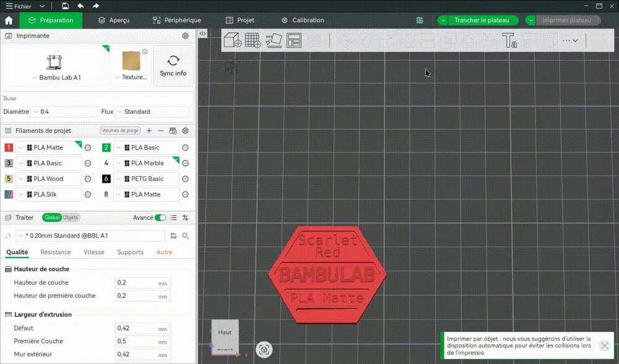Click the reset preset arrows icon
The height and width of the screenshot is (364, 619).
click(x=8, y=236)
